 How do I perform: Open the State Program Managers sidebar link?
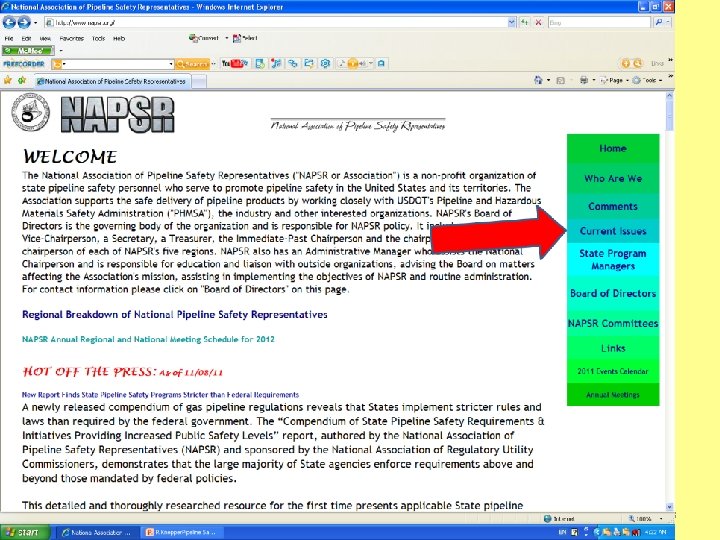pos(613,260)
